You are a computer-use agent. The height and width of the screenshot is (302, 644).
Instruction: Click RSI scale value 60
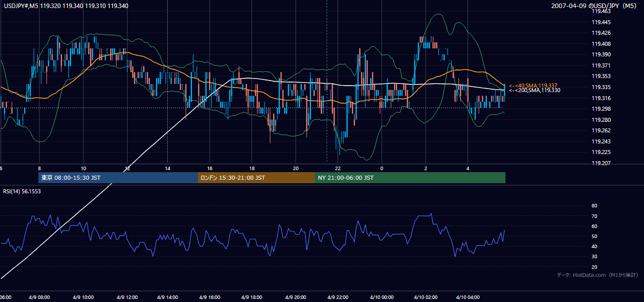(594, 226)
